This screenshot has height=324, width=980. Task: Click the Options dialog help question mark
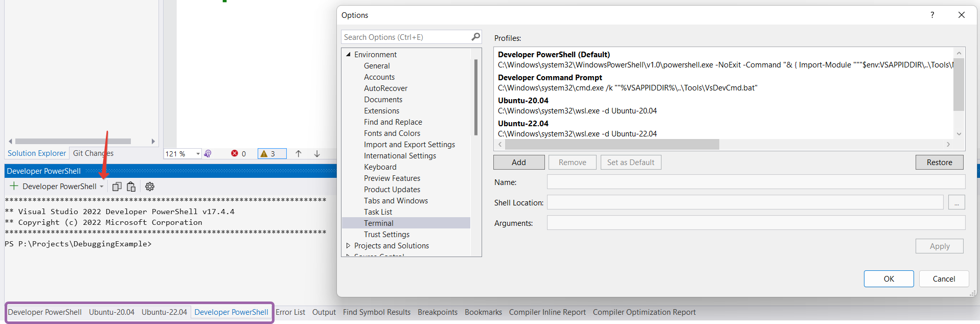[x=932, y=15]
